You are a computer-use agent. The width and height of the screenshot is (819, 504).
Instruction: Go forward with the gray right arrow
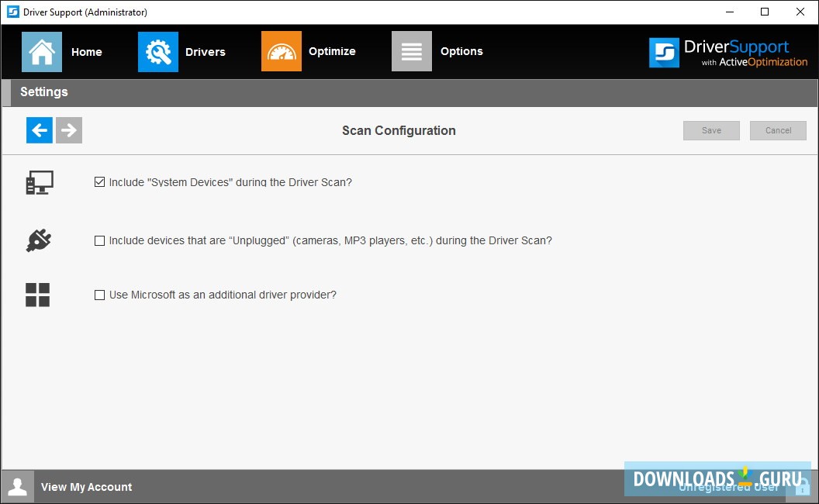pos(69,130)
